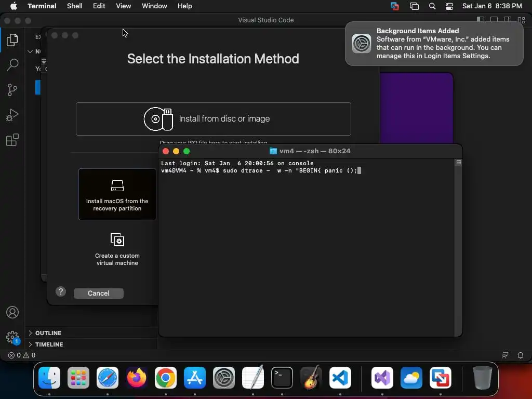
Task: Launch GarageBand from the Dock
Action: coord(311,378)
